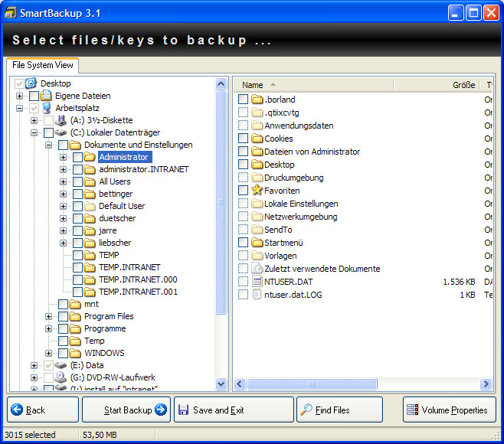
Task: Click the Back button
Action: click(x=43, y=410)
